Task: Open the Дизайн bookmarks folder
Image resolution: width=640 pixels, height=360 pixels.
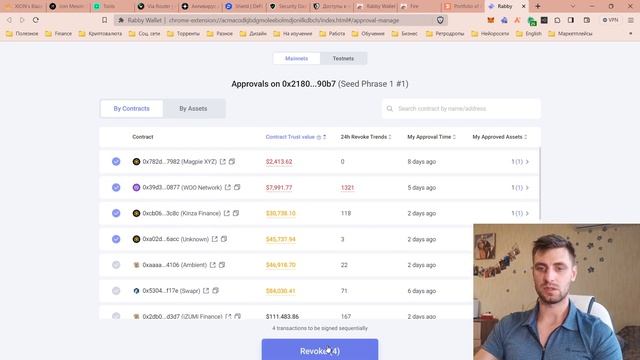Action: (253, 34)
